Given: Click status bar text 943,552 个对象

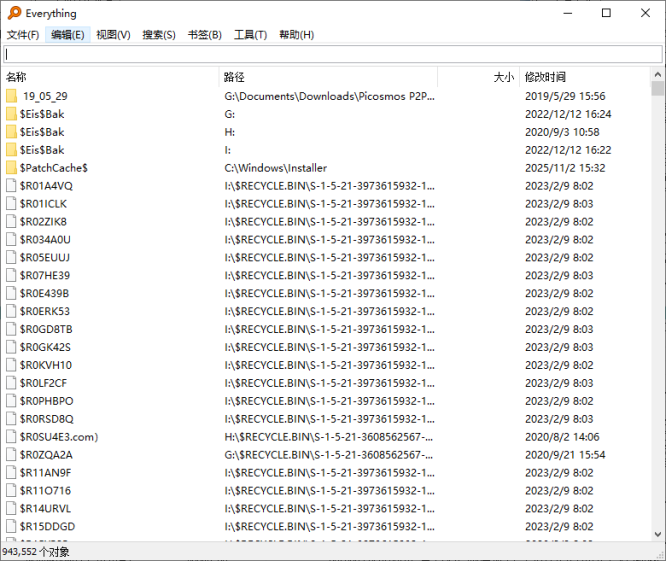Looking at the screenshot, I should tap(36, 552).
